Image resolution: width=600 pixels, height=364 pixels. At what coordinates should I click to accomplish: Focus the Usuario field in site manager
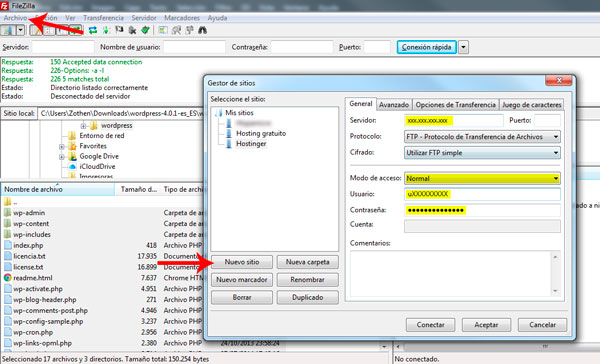[482, 194]
